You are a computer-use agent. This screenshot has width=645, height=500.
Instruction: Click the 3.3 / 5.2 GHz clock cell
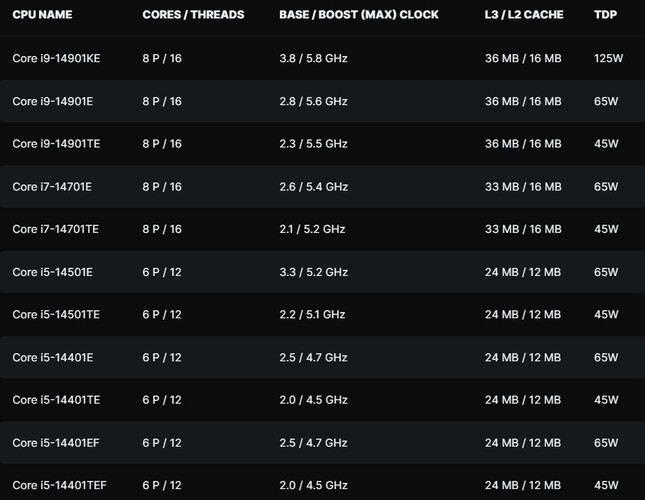tap(314, 272)
